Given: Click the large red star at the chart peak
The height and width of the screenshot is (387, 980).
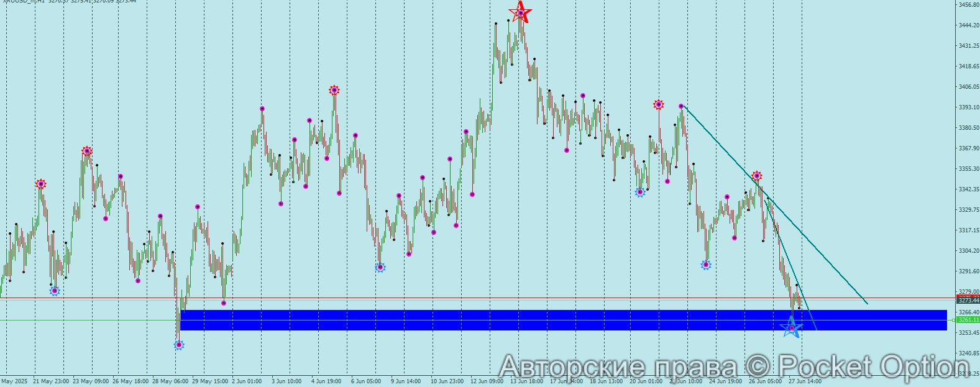Looking at the screenshot, I should click(x=520, y=12).
